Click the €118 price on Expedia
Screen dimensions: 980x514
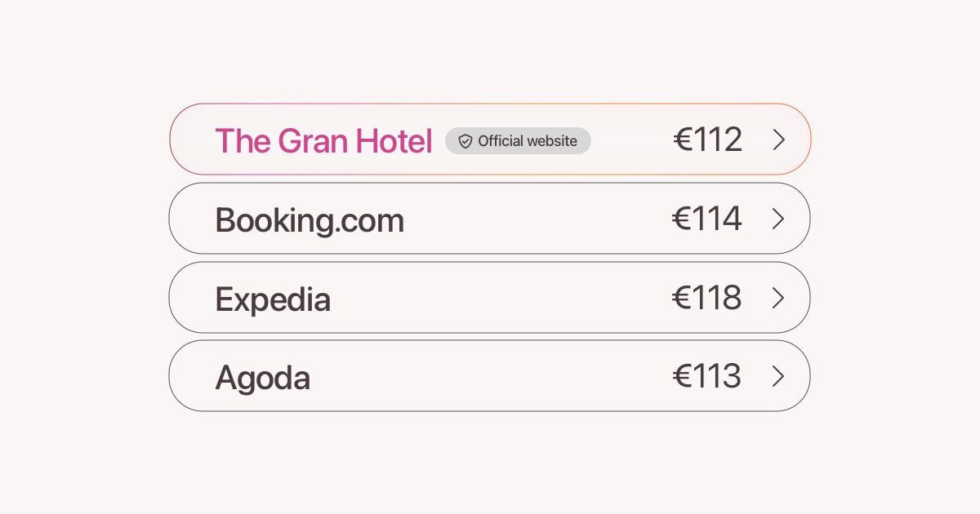pyautogui.click(x=707, y=297)
